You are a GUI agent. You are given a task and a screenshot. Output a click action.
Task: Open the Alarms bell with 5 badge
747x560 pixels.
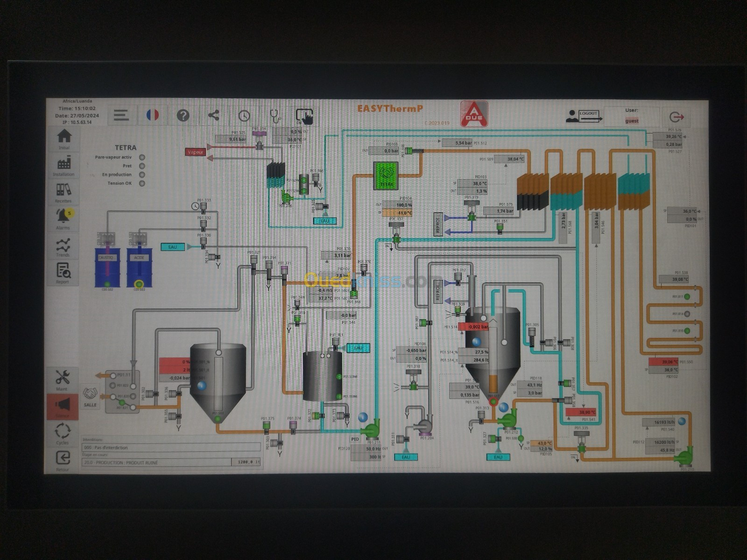pyautogui.click(x=63, y=219)
